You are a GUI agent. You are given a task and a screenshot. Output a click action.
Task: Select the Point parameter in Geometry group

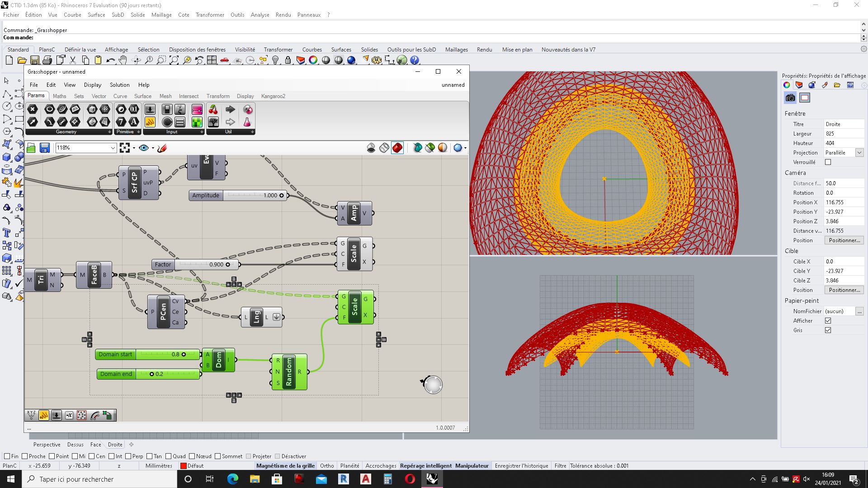click(33, 109)
